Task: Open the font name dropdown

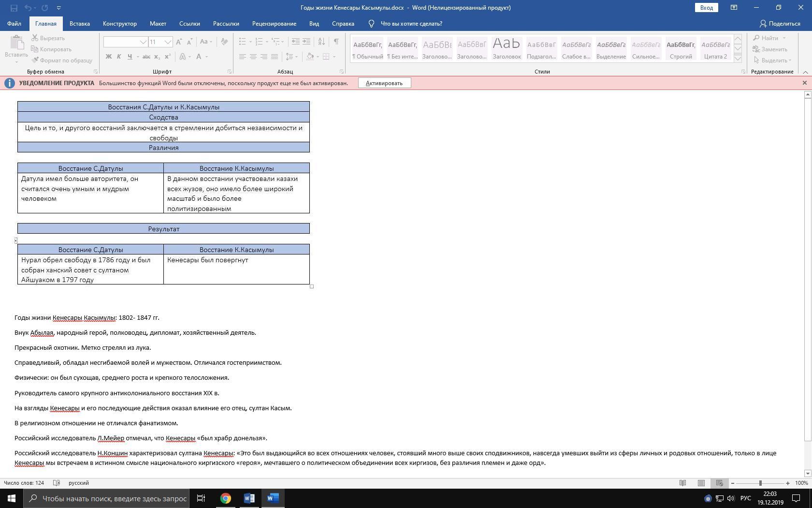Action: coord(143,42)
